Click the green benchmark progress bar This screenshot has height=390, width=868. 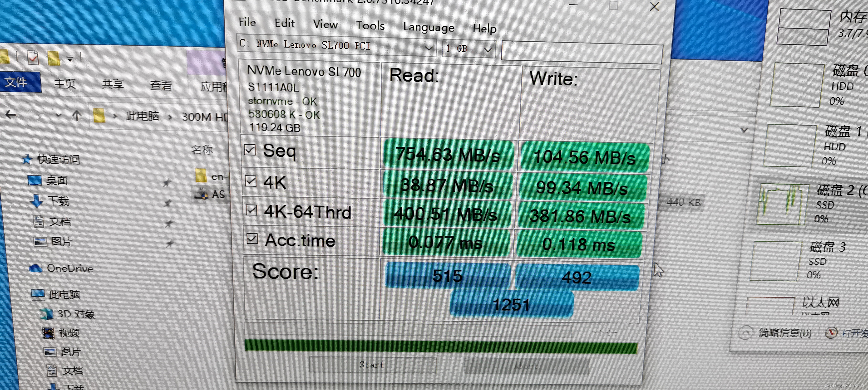click(441, 347)
